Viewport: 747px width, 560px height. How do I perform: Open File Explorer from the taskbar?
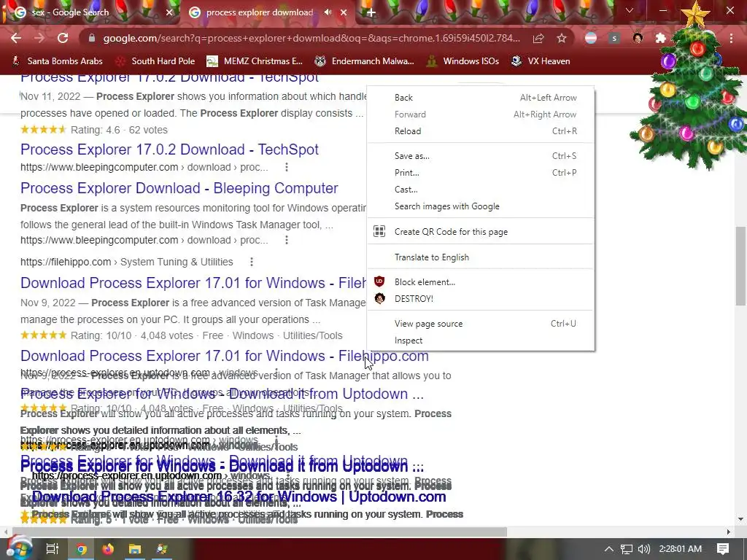click(x=135, y=549)
